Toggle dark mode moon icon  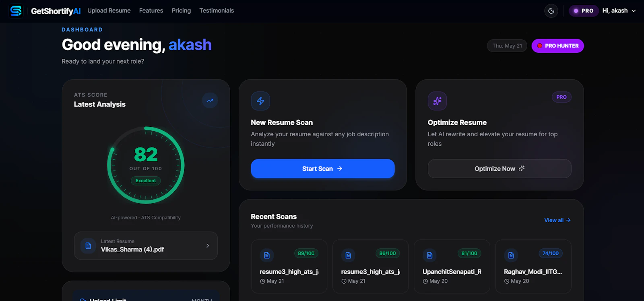tap(551, 11)
